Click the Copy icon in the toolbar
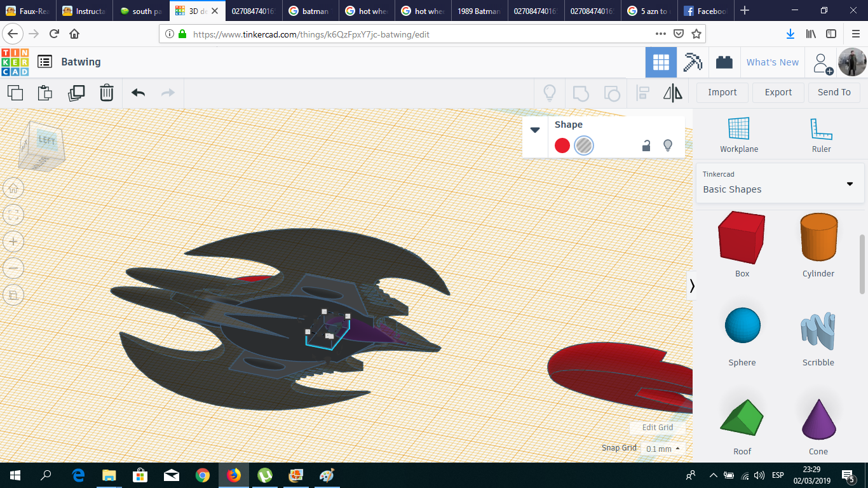 [15, 93]
